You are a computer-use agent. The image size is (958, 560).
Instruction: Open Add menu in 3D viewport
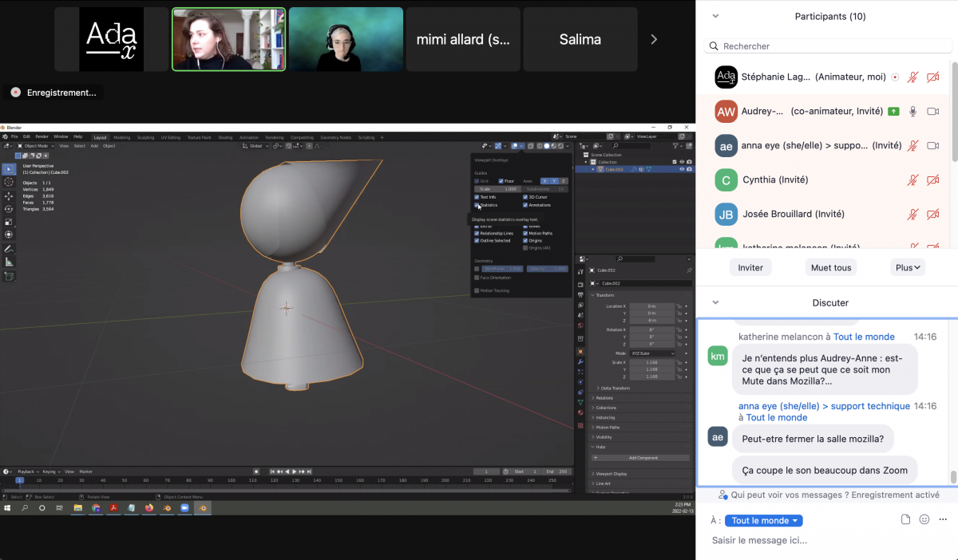click(x=94, y=146)
